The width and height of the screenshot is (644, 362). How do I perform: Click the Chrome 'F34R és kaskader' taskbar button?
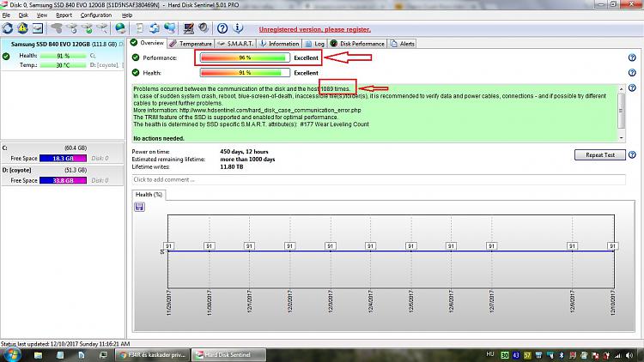(x=152, y=354)
